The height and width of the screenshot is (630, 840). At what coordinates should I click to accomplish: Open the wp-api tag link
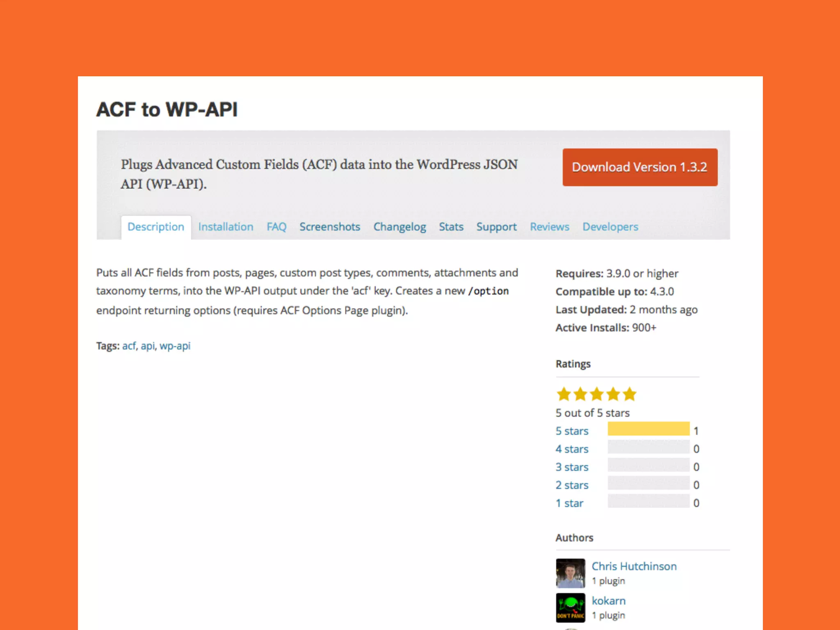175,346
